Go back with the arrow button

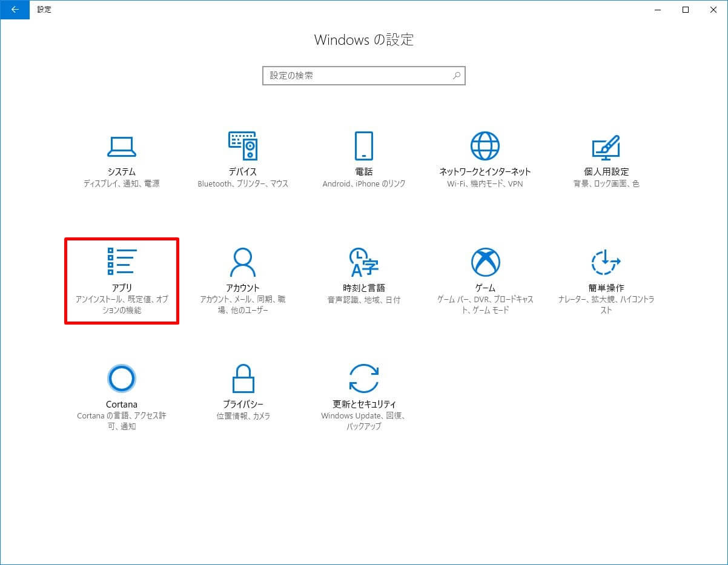coord(15,10)
